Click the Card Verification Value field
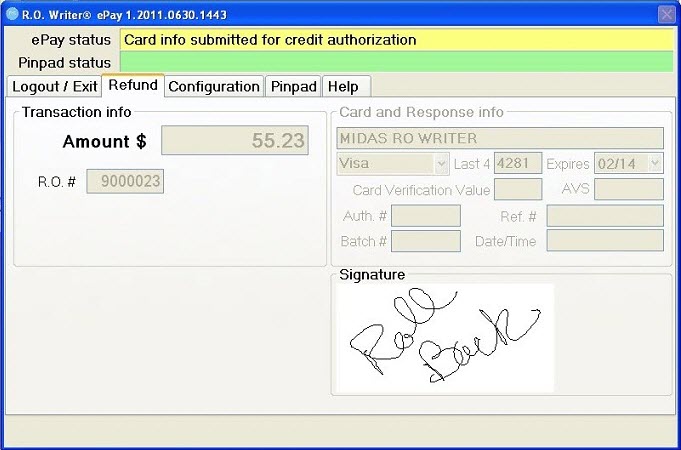The image size is (681, 450). (x=518, y=189)
